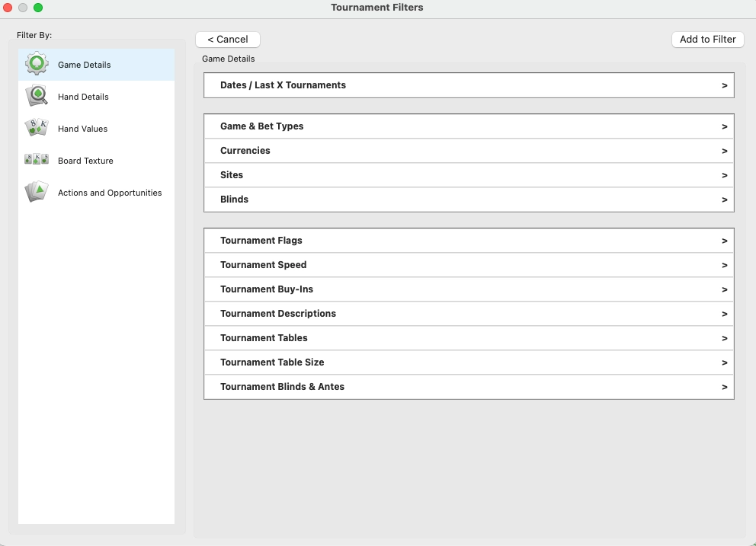Open the Tournament Speed row
This screenshot has width=756, height=546.
(469, 265)
